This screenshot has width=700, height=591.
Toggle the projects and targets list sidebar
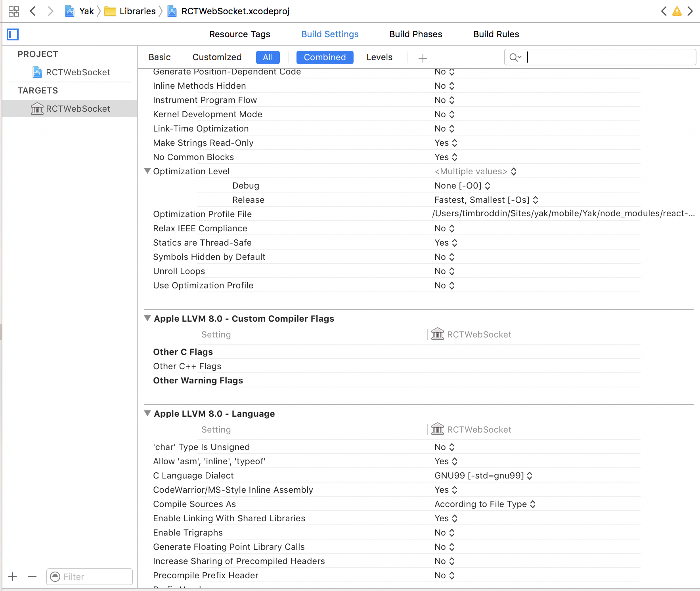13,34
